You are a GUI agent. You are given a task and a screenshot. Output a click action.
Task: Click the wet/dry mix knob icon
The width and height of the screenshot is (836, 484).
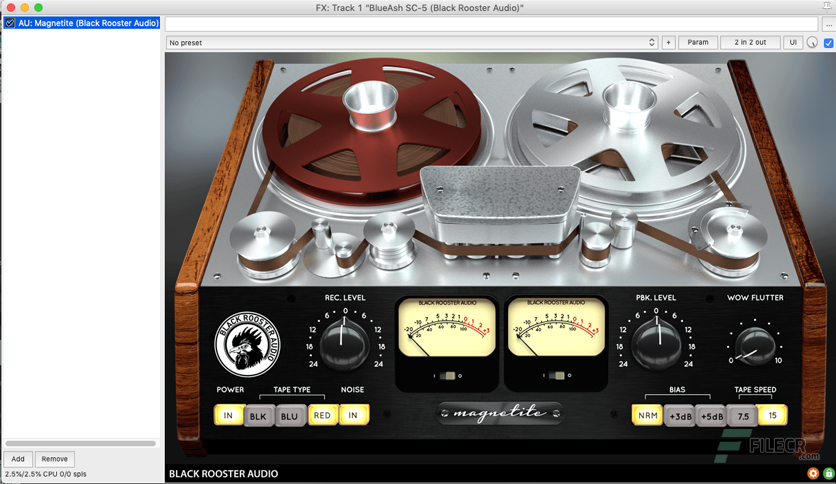pyautogui.click(x=812, y=43)
